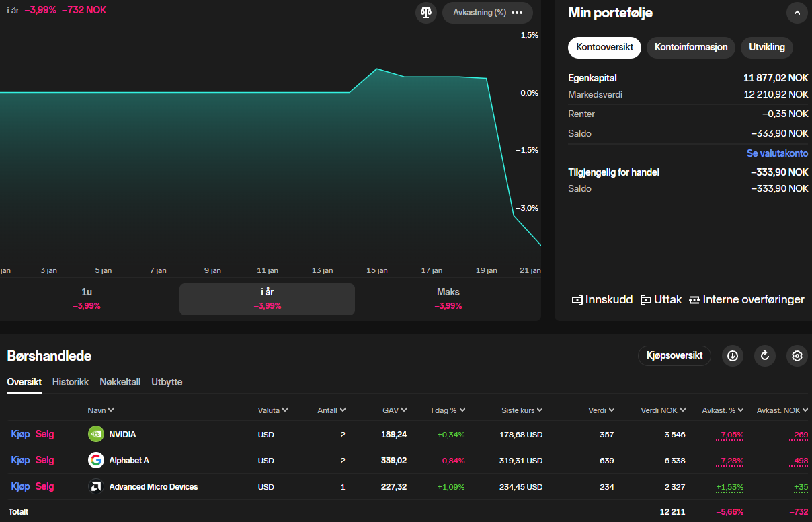Sort by the Navn column header
This screenshot has width=812, height=522.
tap(100, 410)
